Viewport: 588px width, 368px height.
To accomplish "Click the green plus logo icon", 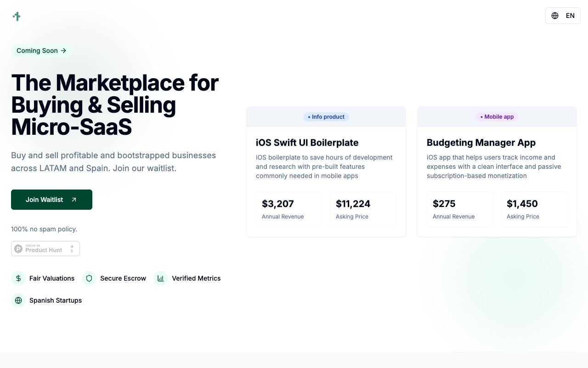I will [x=17, y=16].
